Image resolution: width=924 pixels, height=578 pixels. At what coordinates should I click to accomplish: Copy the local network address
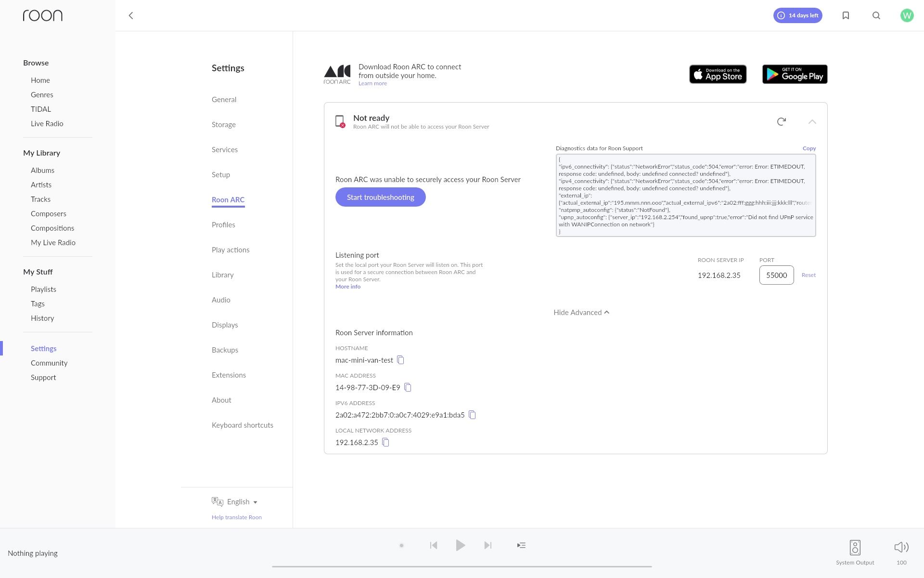385,442
